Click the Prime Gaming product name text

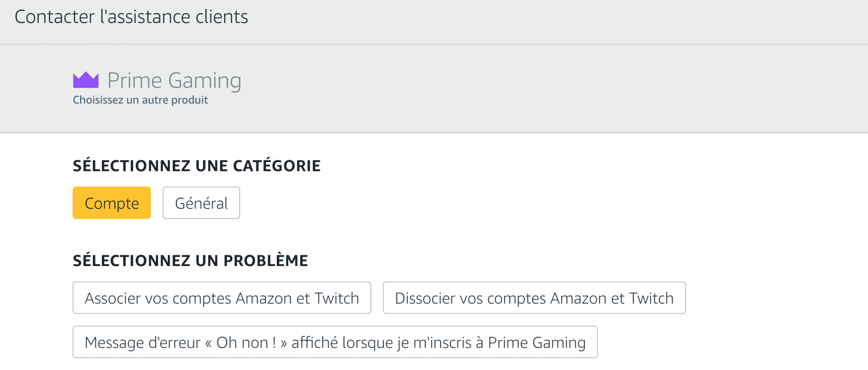175,81
